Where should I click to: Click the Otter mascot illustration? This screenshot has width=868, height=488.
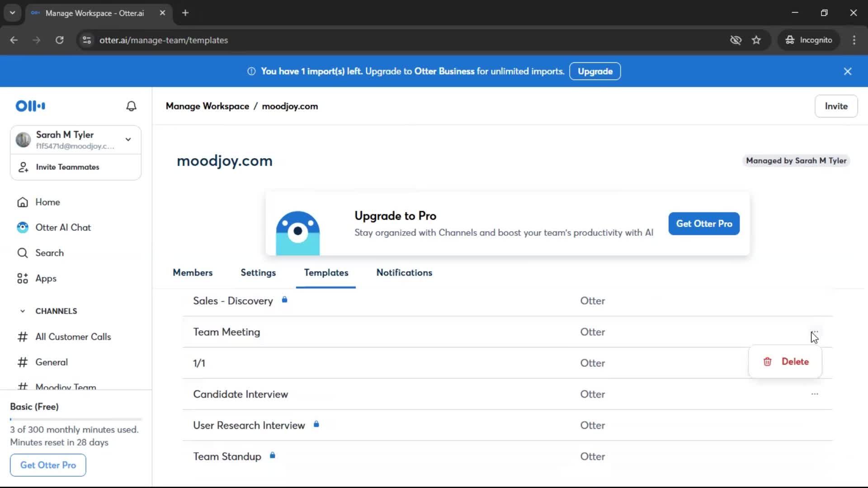coord(297,233)
